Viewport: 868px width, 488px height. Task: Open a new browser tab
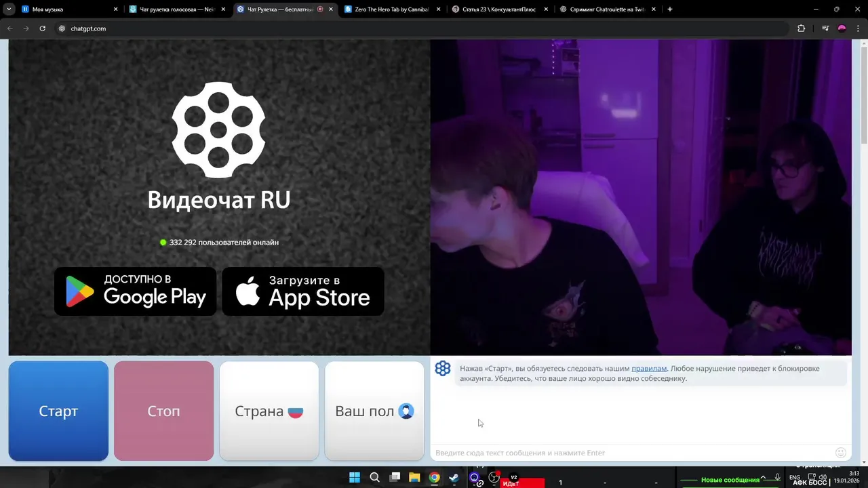[x=670, y=9]
